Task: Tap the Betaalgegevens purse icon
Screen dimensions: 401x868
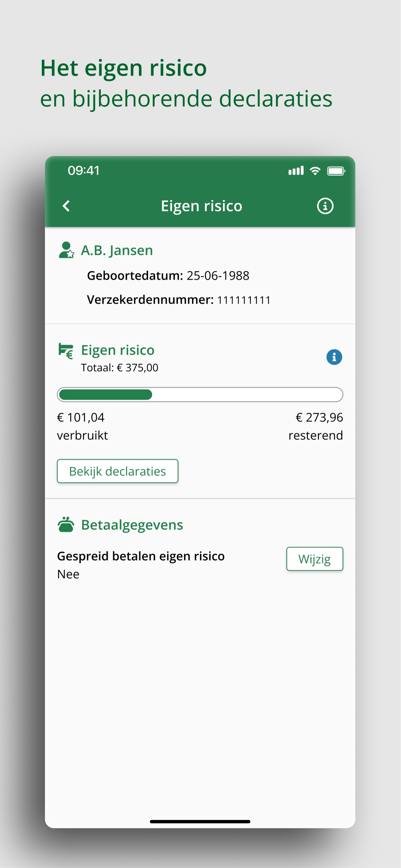Action: tap(66, 524)
